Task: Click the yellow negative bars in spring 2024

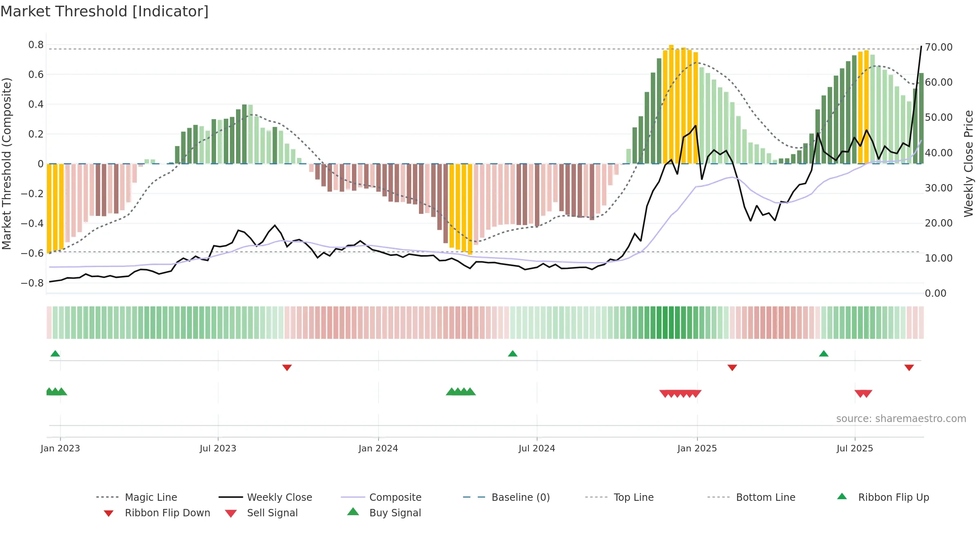Action: click(461, 209)
